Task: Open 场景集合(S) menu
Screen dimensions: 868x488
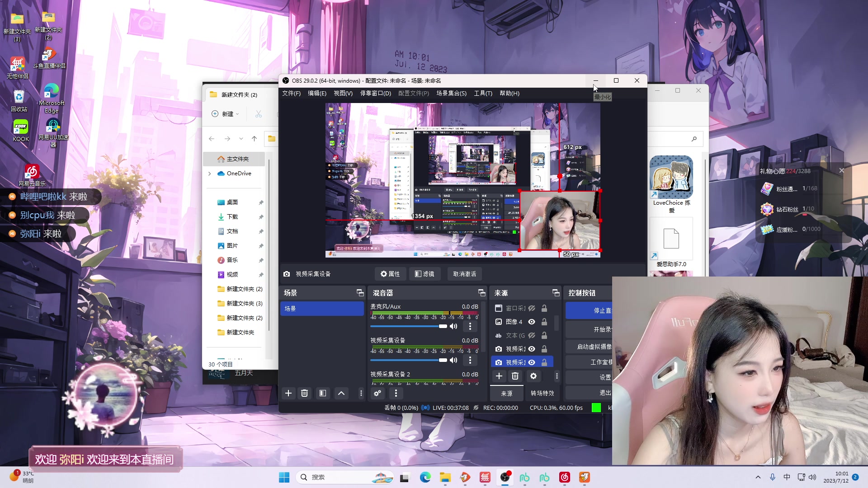Action: [451, 93]
